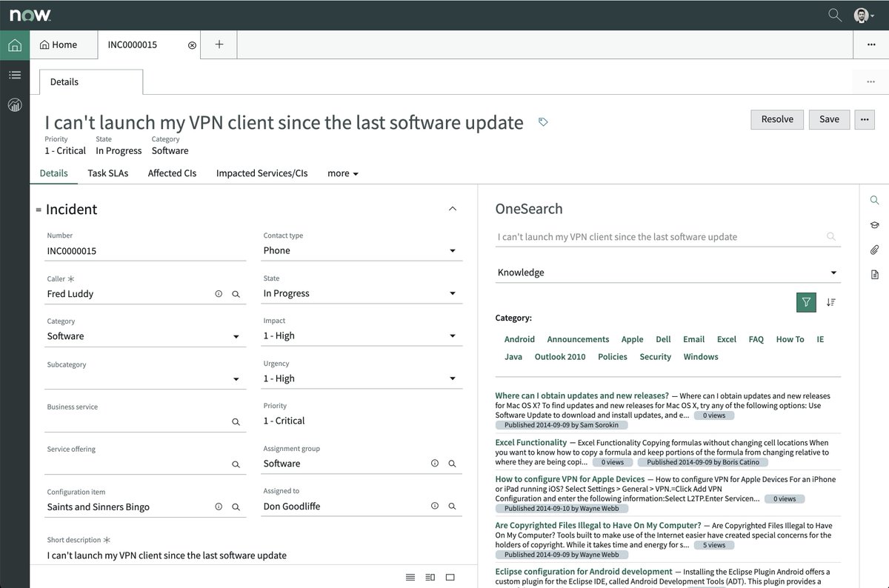Open the Category dropdown
The width and height of the screenshot is (889, 588).
tap(146, 337)
